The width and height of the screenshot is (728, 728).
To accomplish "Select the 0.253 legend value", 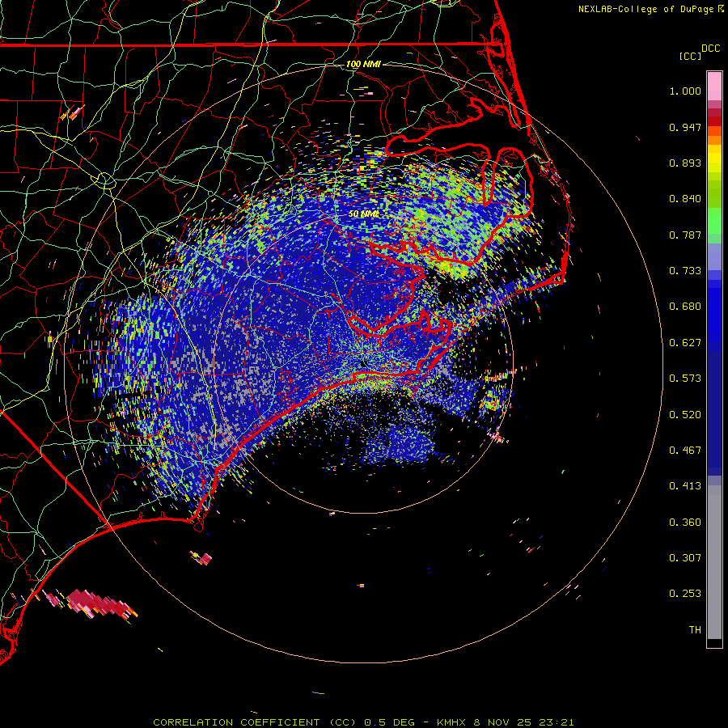I will click(x=685, y=594).
